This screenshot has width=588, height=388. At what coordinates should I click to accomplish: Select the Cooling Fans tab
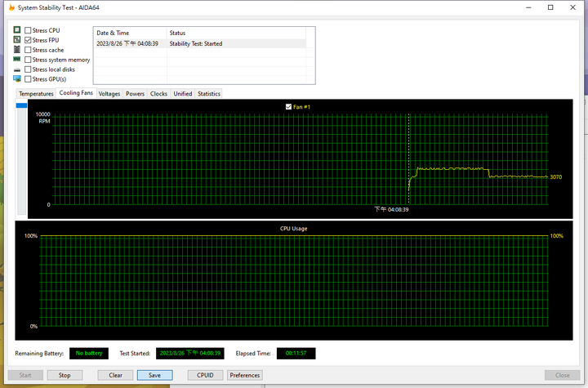pyautogui.click(x=76, y=92)
